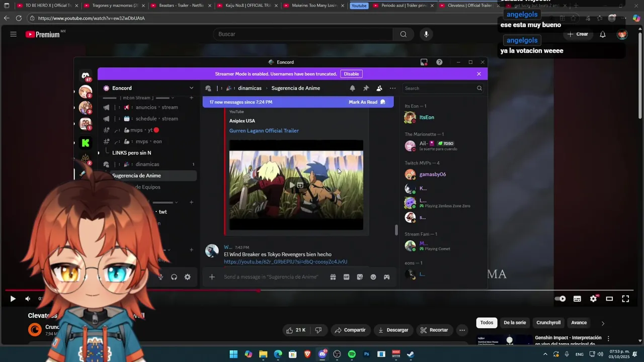Viewport: 644px width, 362px height.
Task: Select the Crunchyroll filter chip
Action: [548, 323]
